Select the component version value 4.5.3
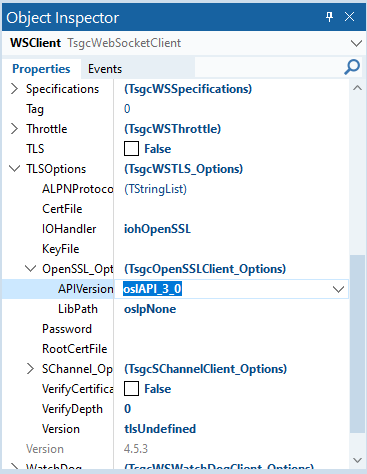The width and height of the screenshot is (367, 474). click(x=136, y=449)
